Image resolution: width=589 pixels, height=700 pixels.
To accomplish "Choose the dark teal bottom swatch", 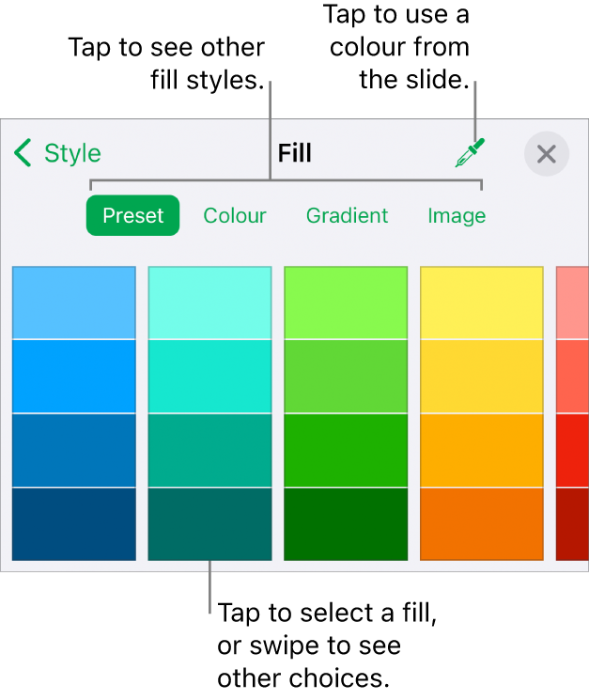I will coord(210,523).
